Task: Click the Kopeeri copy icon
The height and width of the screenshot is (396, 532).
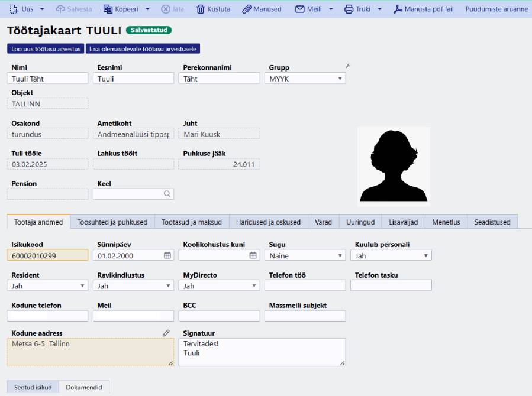Action: (x=108, y=9)
